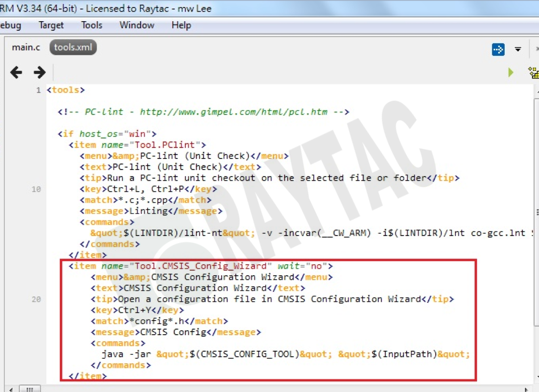The width and height of the screenshot is (539, 392).
Task: Select the tools.xml tab
Action: pos(73,47)
